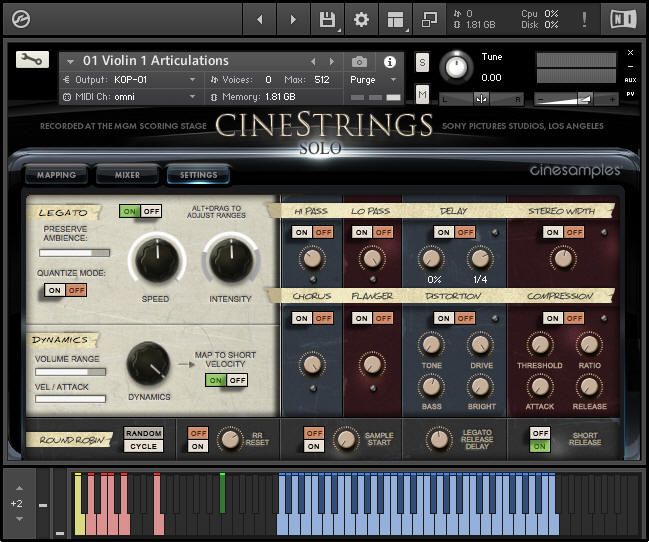The height and width of the screenshot is (542, 649).
Task: Turn Flanger effect on
Action: click(362, 318)
